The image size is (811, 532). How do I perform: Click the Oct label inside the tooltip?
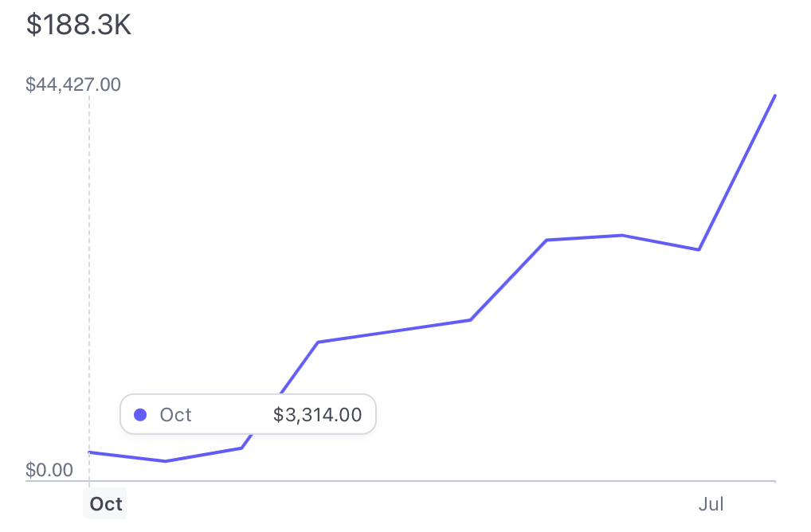click(175, 415)
